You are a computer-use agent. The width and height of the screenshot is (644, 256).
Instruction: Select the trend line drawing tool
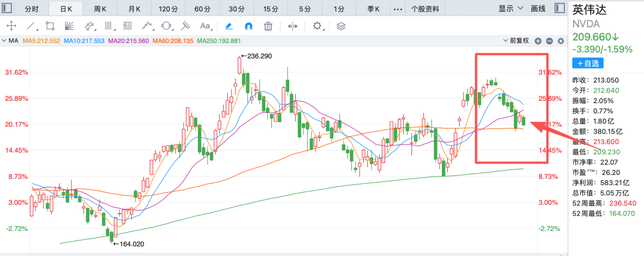click(31, 26)
